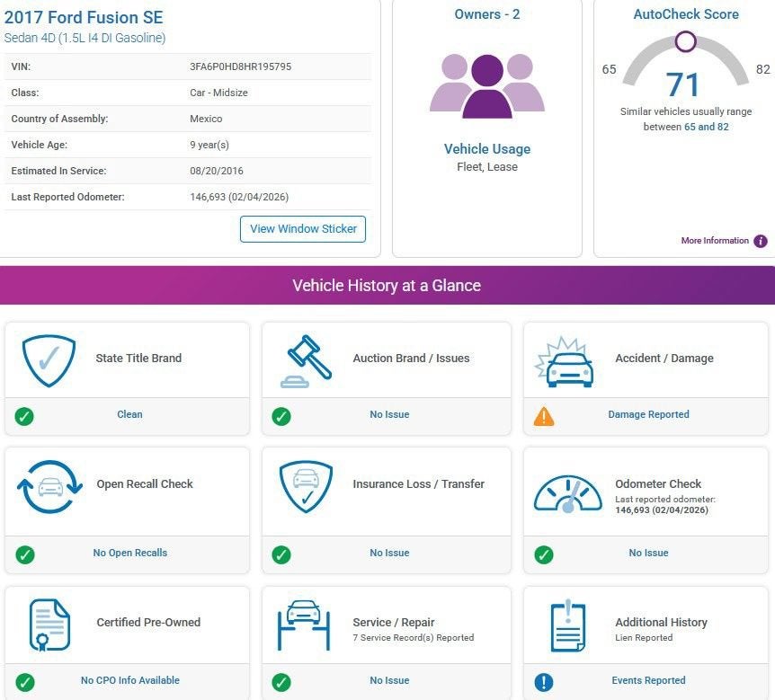Click the Clean title status link
The height and width of the screenshot is (700, 775).
129,414
